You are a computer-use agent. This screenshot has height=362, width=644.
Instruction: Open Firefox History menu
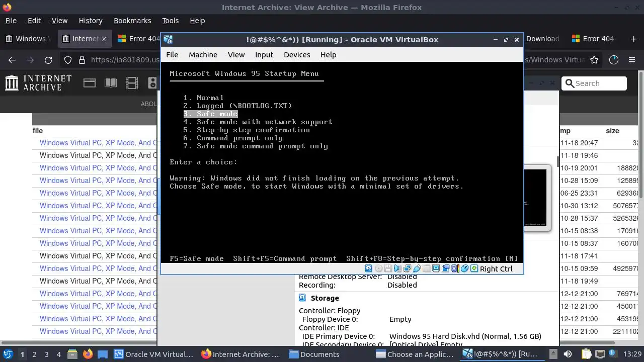[x=91, y=21]
